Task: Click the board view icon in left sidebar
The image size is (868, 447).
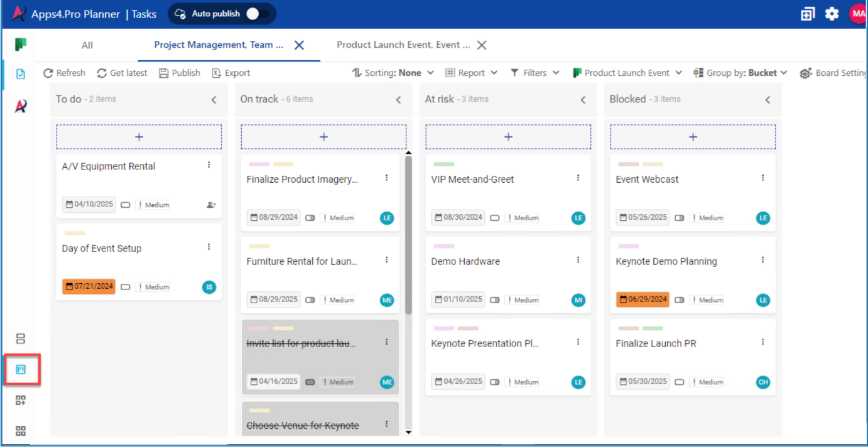Action: pos(21,369)
